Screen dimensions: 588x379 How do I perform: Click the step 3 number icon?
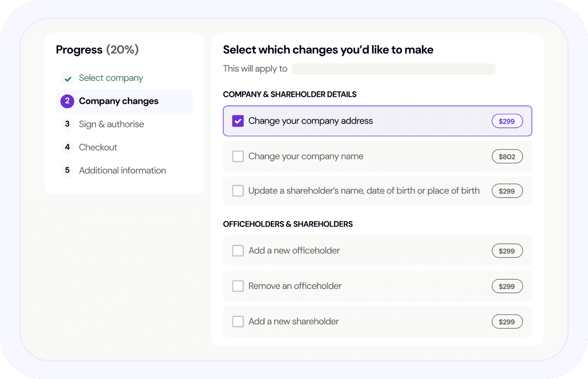click(x=67, y=124)
